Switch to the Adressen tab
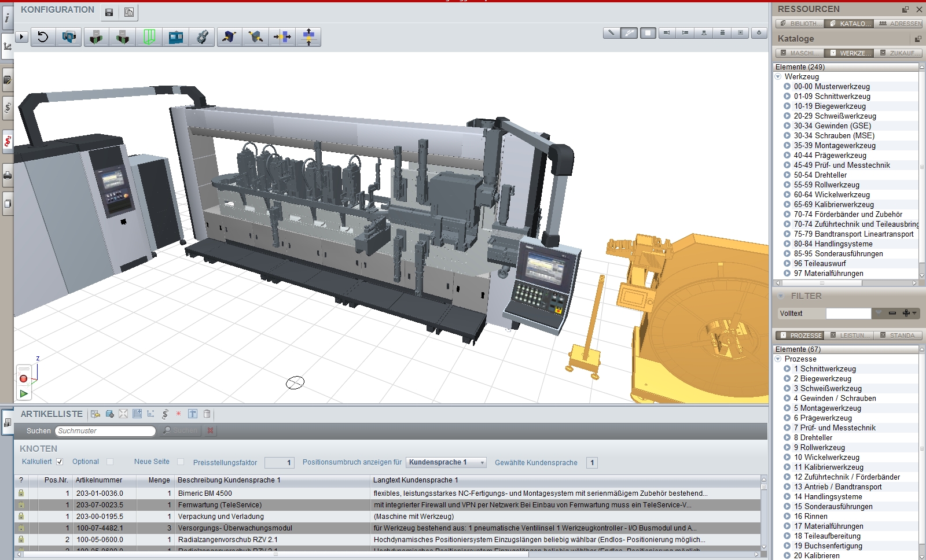 click(900, 24)
